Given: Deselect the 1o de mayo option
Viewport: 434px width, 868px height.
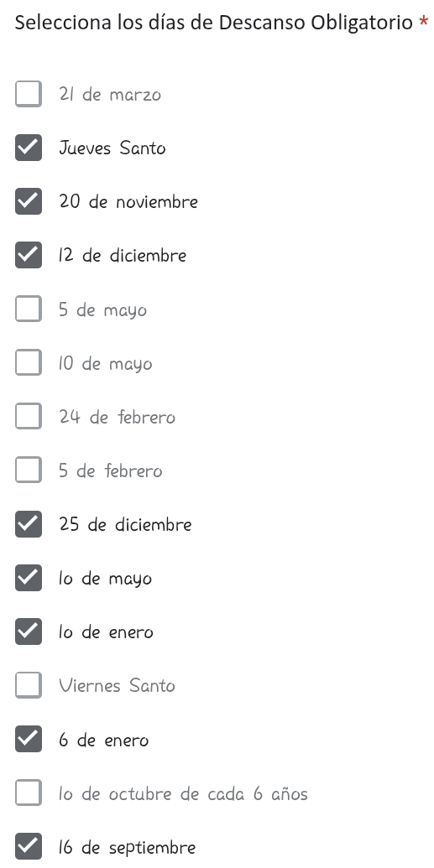Looking at the screenshot, I should (29, 577).
